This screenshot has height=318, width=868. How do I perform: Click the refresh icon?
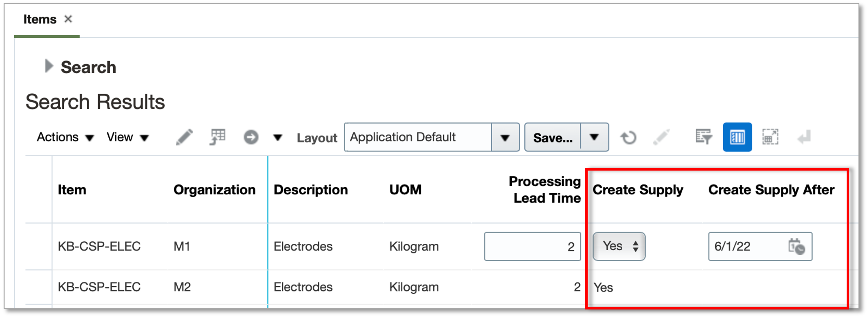(x=628, y=137)
